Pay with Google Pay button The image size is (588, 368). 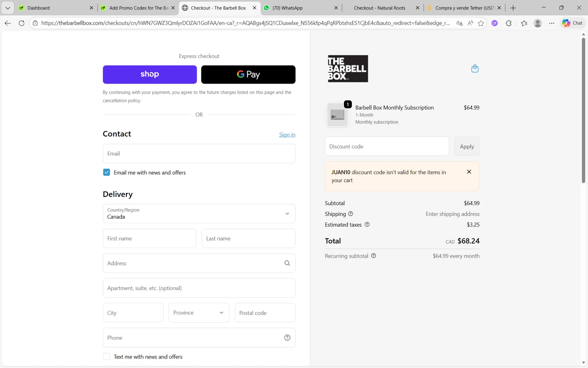click(x=248, y=75)
